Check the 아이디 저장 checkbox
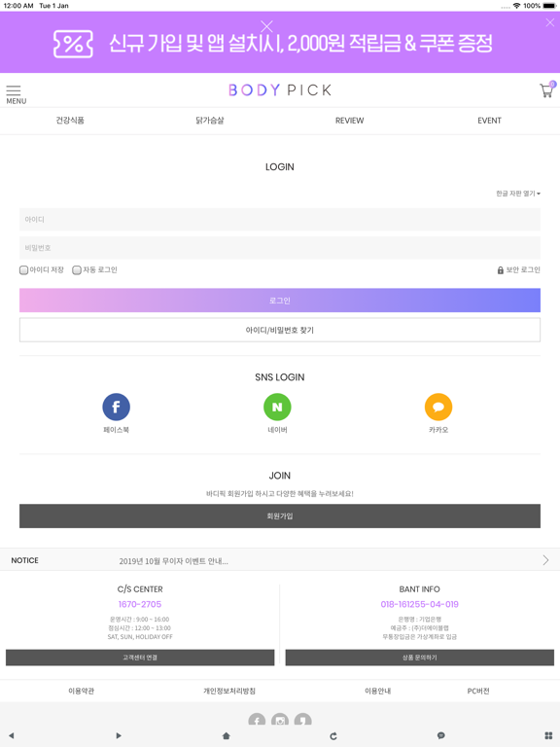 coord(23,270)
